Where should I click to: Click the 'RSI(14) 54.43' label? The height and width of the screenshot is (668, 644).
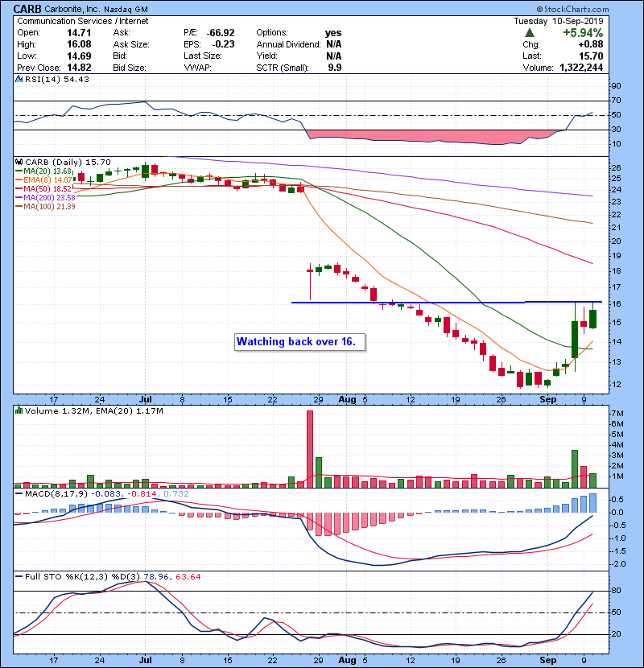[x=57, y=79]
